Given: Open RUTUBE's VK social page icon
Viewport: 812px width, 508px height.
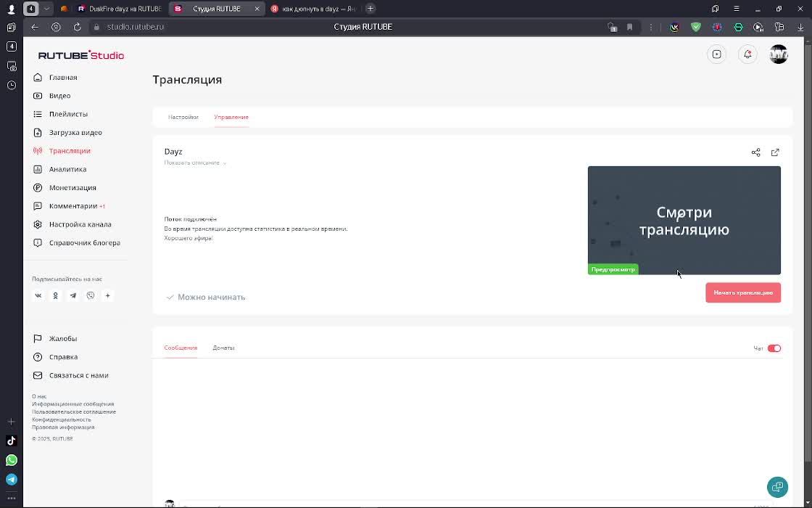Looking at the screenshot, I should (x=38, y=295).
